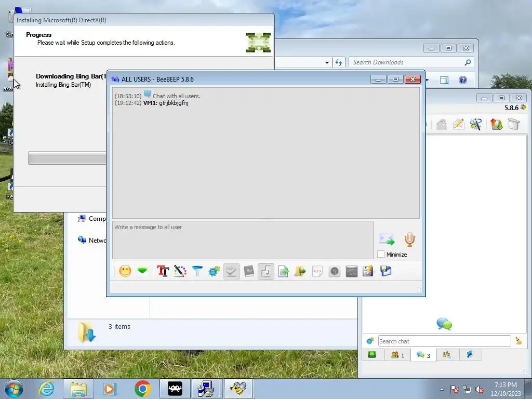This screenshot has height=399, width=532.
Task: Select Network in Explorer navigation pane
Action: click(x=92, y=240)
